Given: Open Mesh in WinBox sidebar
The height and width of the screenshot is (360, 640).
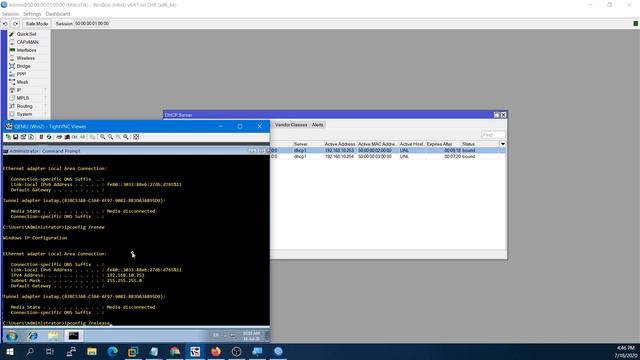Looking at the screenshot, I should coord(22,82).
